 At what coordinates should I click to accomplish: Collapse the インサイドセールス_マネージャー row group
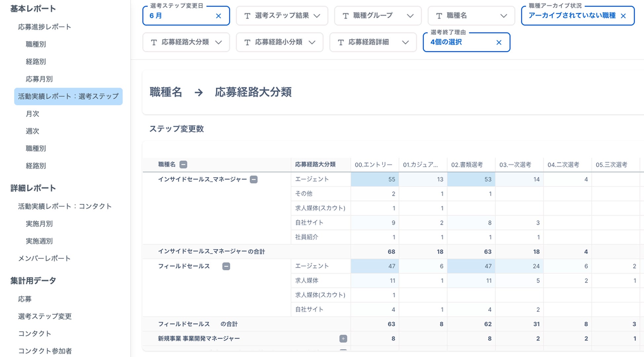(x=254, y=179)
